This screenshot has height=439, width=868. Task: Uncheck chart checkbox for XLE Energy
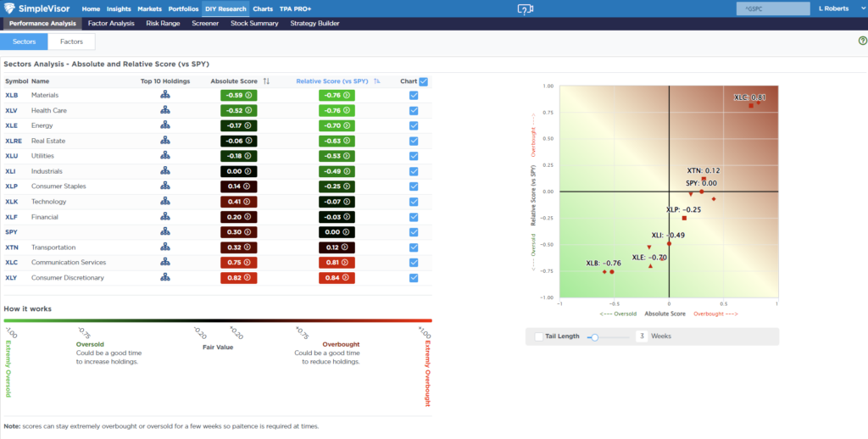pos(414,125)
